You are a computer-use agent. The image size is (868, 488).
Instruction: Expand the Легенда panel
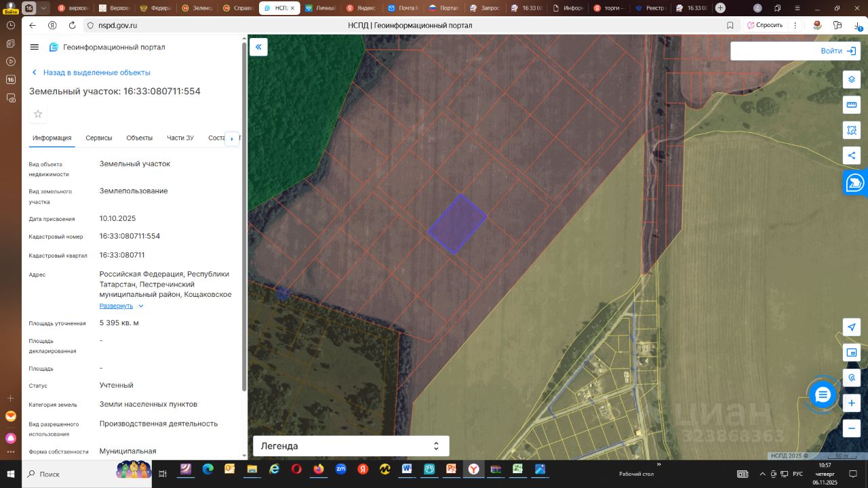(x=351, y=446)
